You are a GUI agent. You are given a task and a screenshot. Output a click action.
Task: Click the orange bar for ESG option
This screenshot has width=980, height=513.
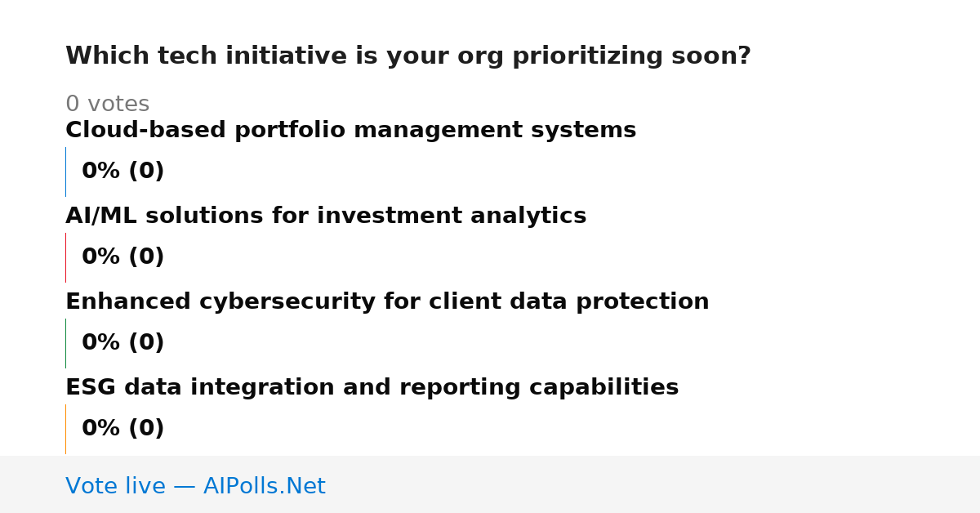tap(65, 429)
